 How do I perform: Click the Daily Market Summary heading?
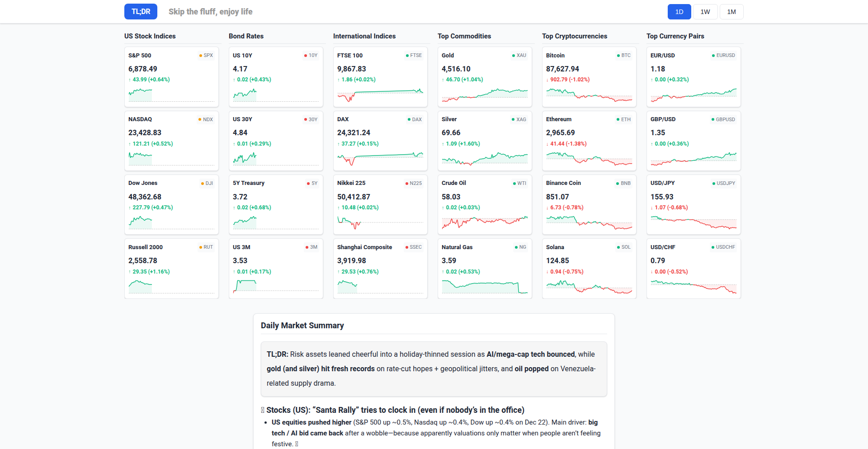point(302,326)
